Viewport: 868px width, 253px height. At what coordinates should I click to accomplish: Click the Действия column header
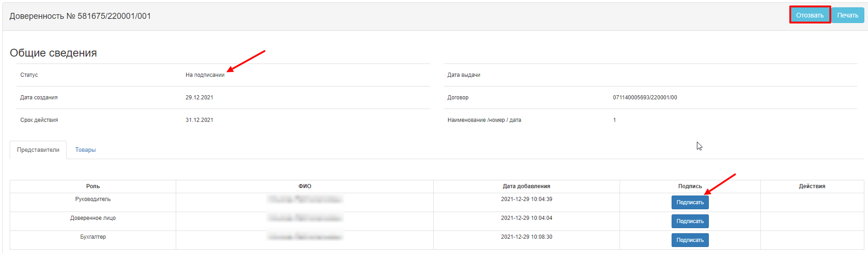coord(811,186)
